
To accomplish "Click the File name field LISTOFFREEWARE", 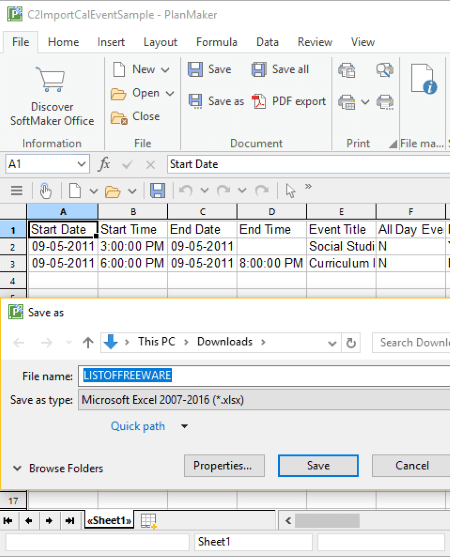I will pyautogui.click(x=264, y=376).
